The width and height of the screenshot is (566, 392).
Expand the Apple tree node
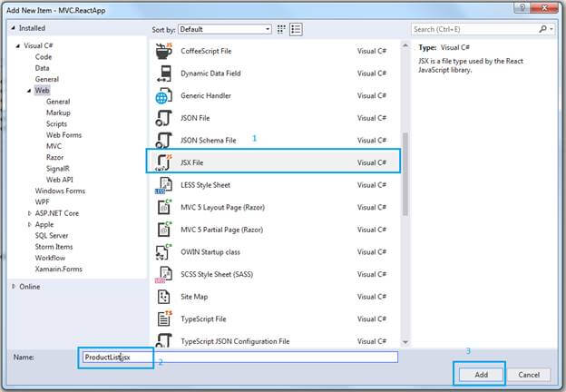[x=30, y=224]
